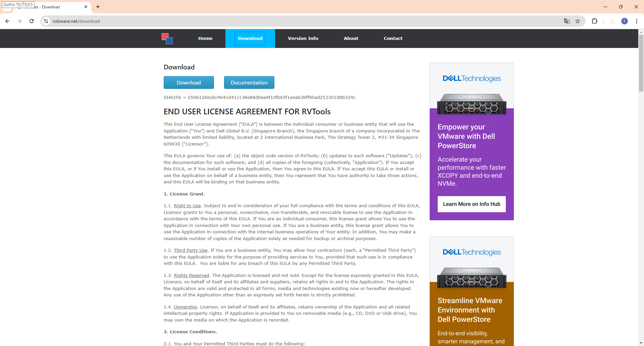Click the Ownership section heading
This screenshot has height=346, width=644.
click(185, 307)
